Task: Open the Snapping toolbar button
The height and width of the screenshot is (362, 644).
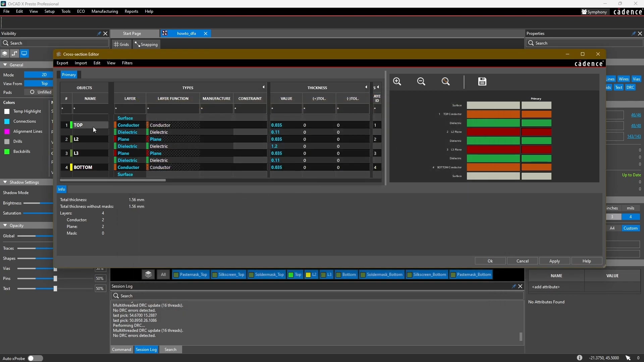Action: tap(146, 44)
